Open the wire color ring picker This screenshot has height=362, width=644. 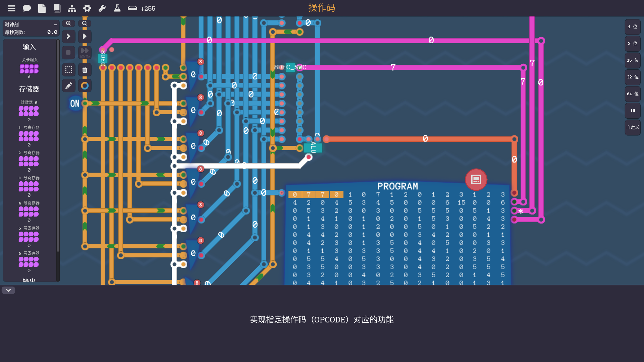click(x=85, y=86)
